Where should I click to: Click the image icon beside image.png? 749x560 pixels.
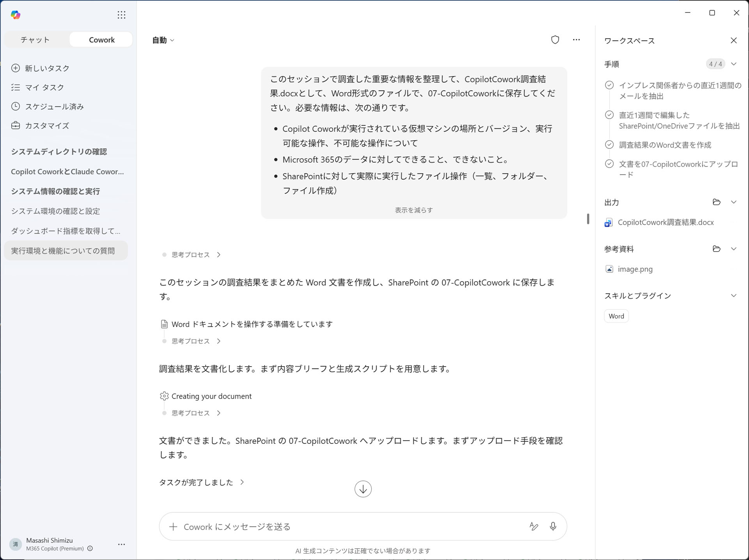coord(609,269)
